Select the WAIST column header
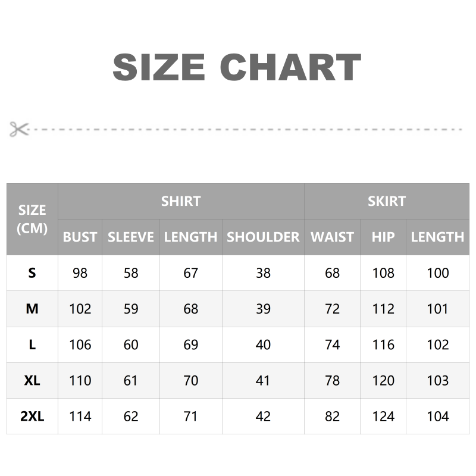Screen dimensions: 476x476 point(332,237)
